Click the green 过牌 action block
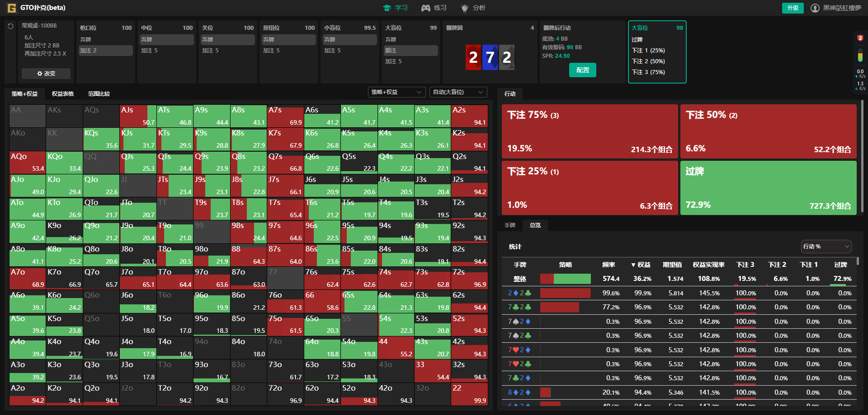This screenshot has width=868, height=415. [768, 188]
